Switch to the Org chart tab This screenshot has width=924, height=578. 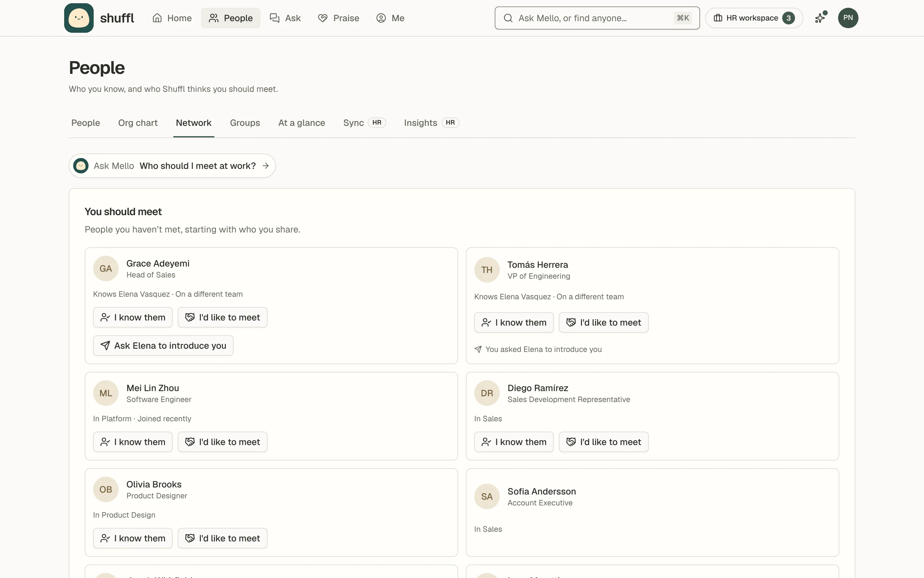pyautogui.click(x=138, y=123)
